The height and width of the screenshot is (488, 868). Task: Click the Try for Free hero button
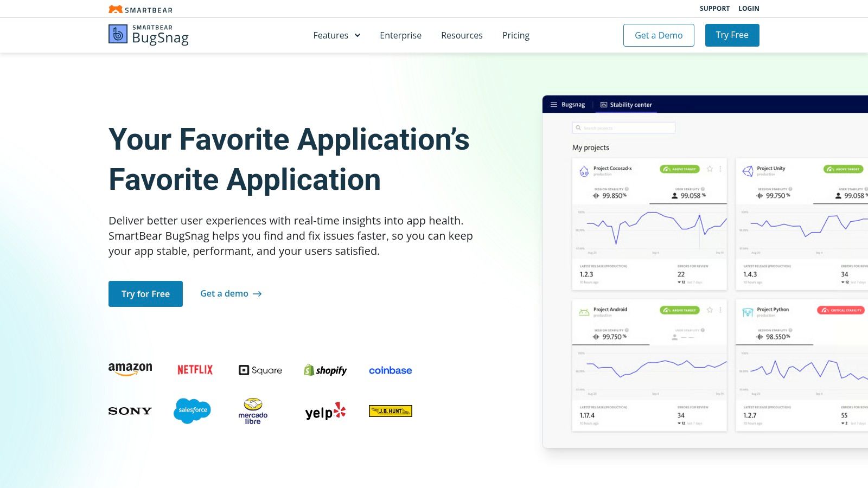[145, 294]
